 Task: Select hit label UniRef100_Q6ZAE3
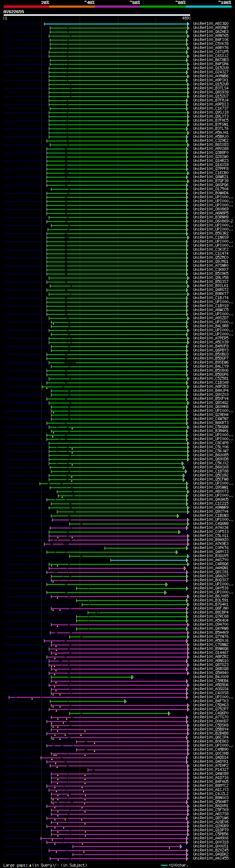pyautogui.click(x=211, y=32)
